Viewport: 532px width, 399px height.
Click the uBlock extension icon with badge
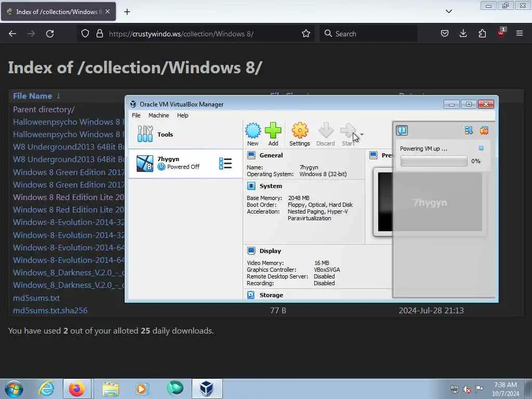click(501, 33)
